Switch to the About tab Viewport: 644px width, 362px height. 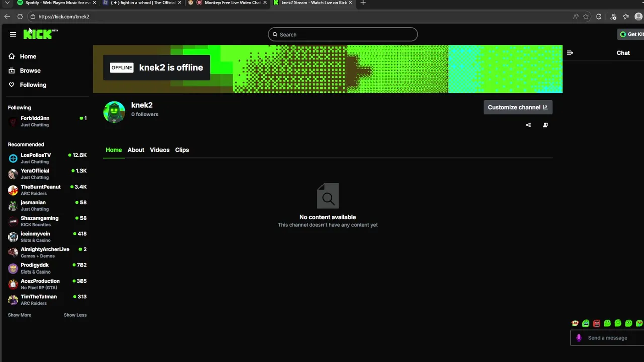pos(136,150)
